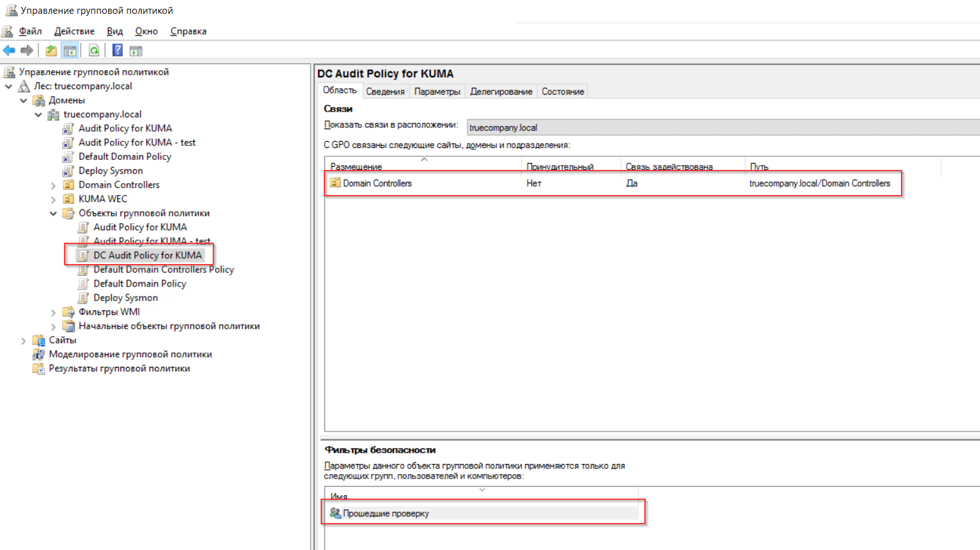Select Результаты групповой политики node

[119, 369]
